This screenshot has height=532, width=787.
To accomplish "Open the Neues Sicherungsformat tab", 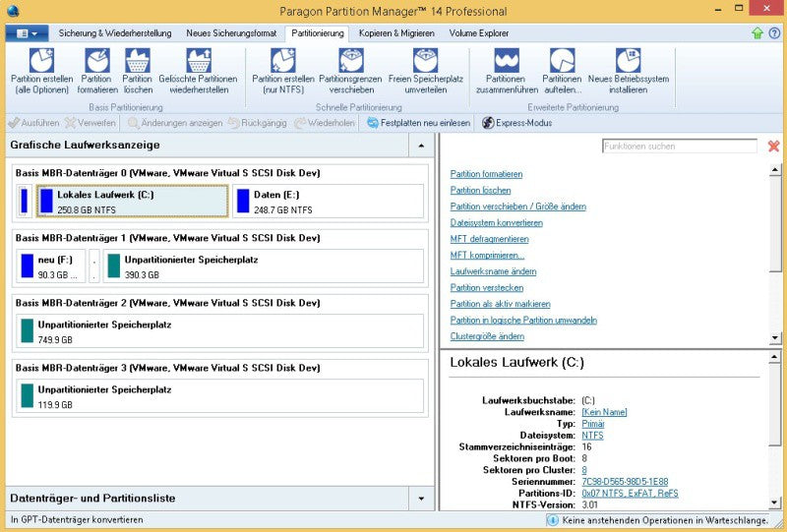I will pos(231,33).
